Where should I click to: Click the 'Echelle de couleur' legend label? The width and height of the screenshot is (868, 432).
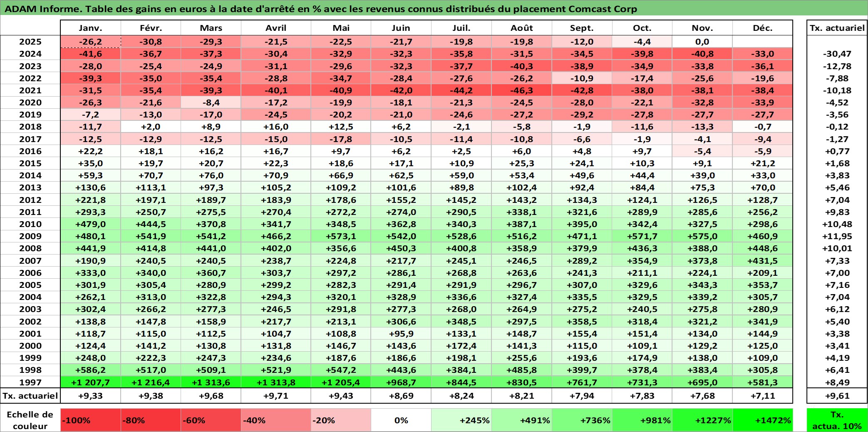click(30, 420)
